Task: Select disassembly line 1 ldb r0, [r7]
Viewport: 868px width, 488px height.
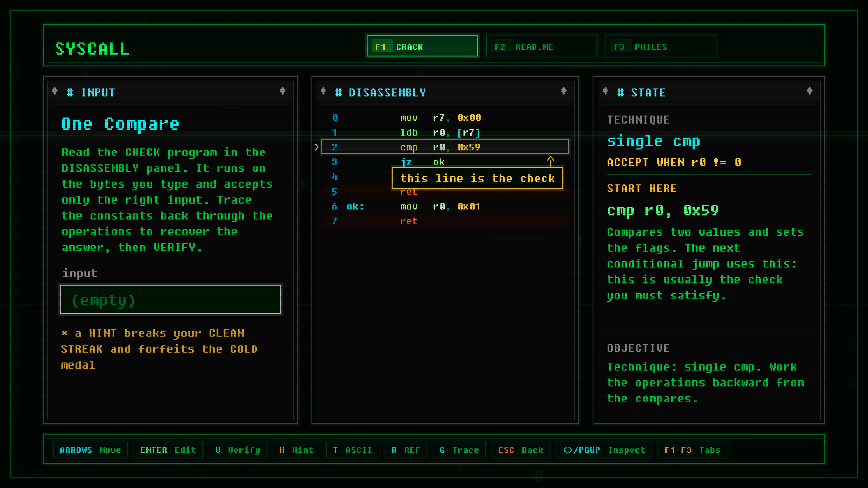Action: pos(445,132)
